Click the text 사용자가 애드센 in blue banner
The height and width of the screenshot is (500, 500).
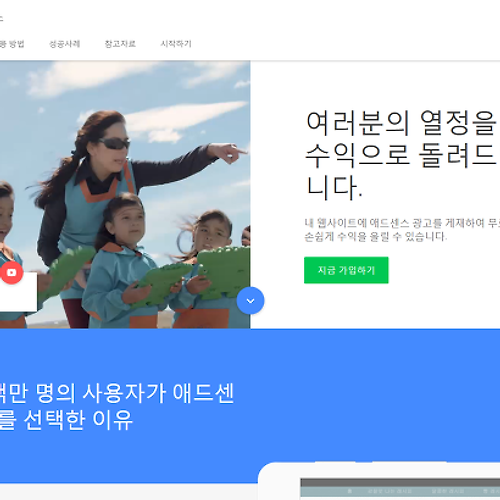click(158, 393)
